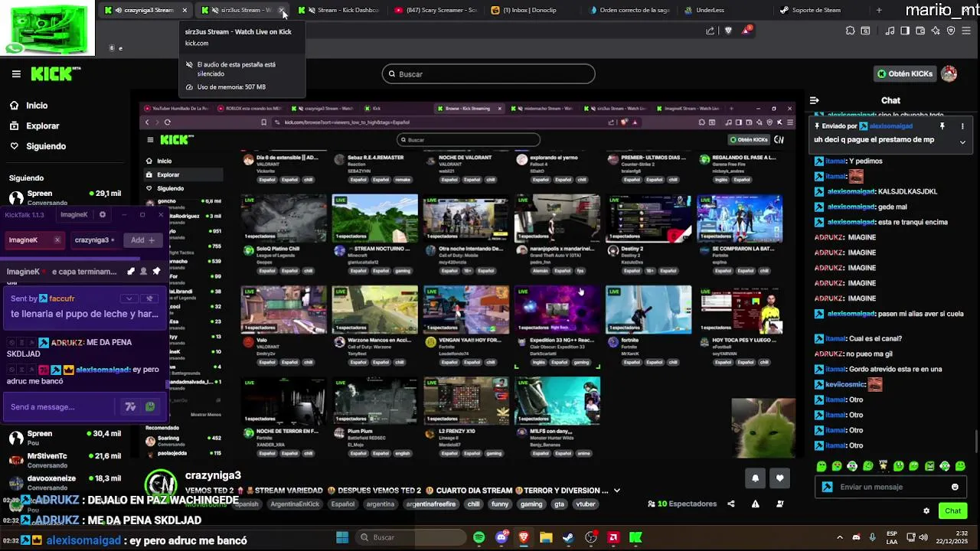The image size is (980, 551).
Task: Click Obtén KICKs button
Action: click(x=905, y=73)
